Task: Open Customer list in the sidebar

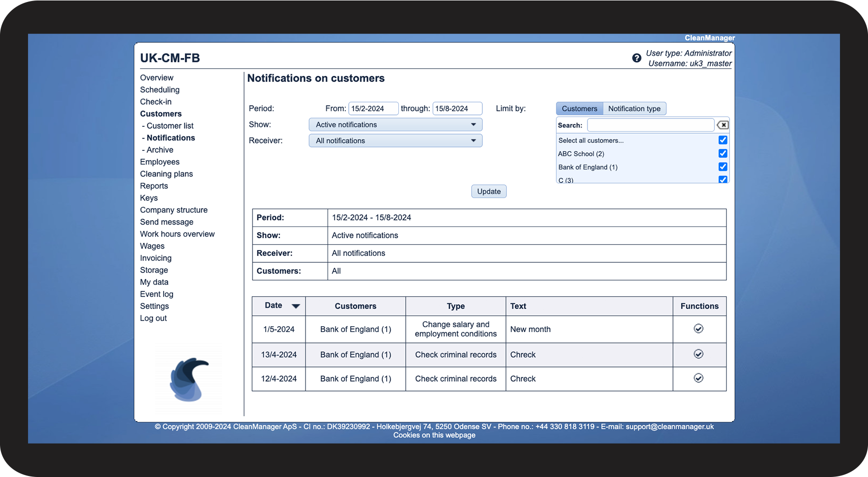Action: pos(170,126)
